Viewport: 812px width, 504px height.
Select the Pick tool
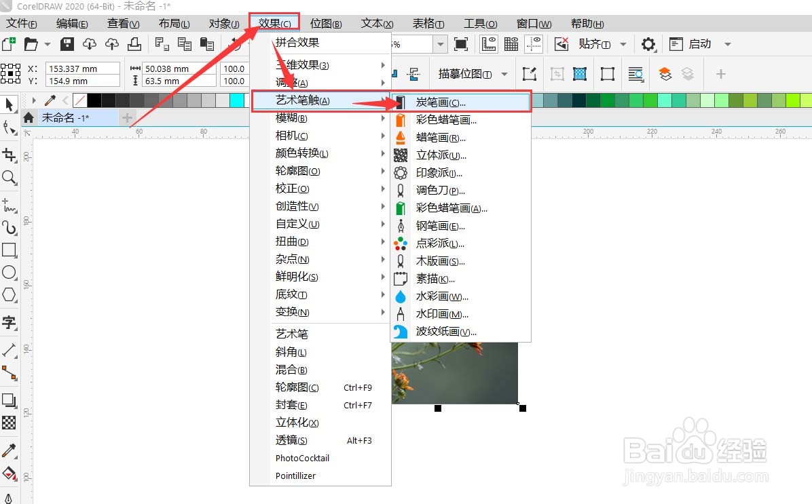click(x=10, y=105)
